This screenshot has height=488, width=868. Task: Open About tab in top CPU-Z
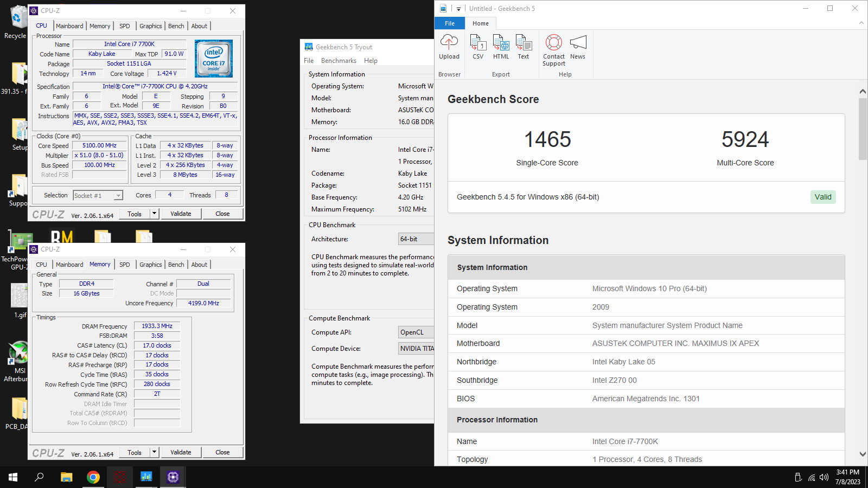199,26
